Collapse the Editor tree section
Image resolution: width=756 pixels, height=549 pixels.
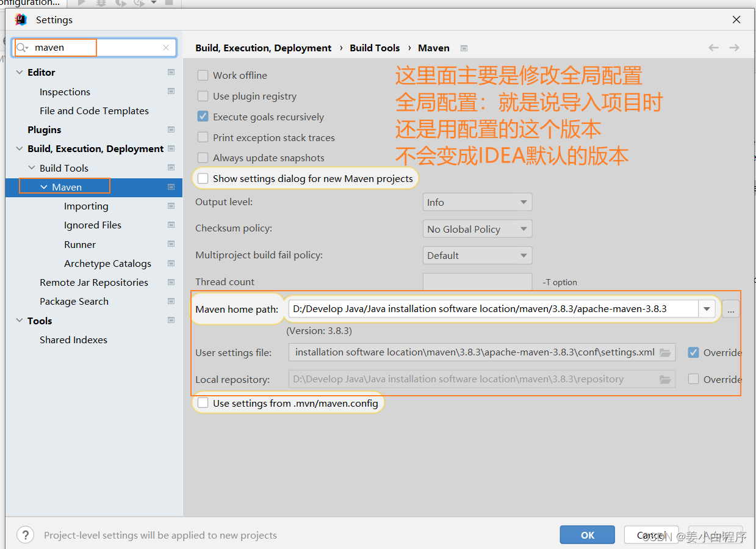pyautogui.click(x=20, y=72)
